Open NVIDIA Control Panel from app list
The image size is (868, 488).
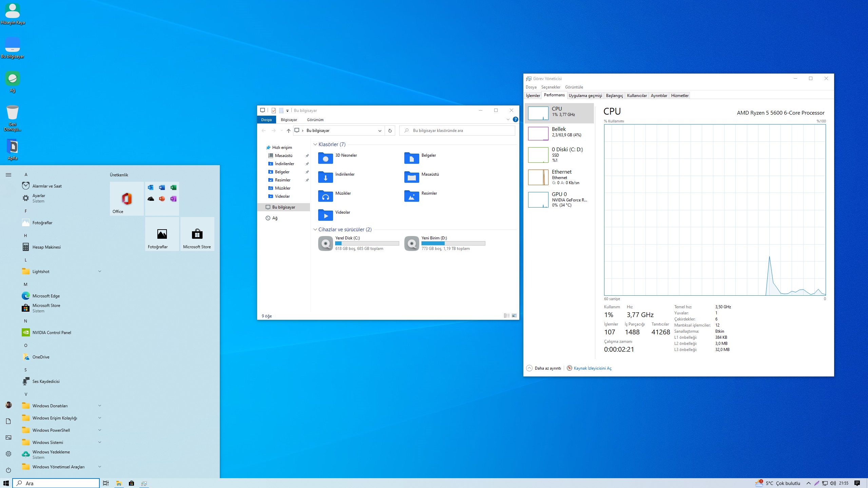(52, 332)
